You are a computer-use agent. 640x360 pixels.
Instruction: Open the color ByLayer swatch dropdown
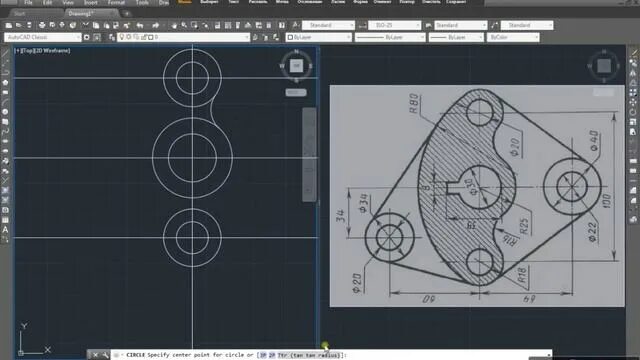[x=318, y=37]
